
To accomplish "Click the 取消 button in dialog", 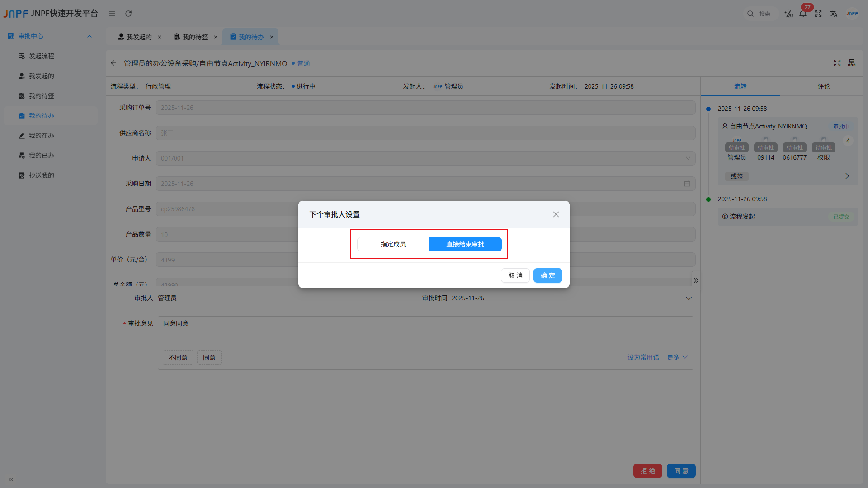I will pyautogui.click(x=515, y=275).
